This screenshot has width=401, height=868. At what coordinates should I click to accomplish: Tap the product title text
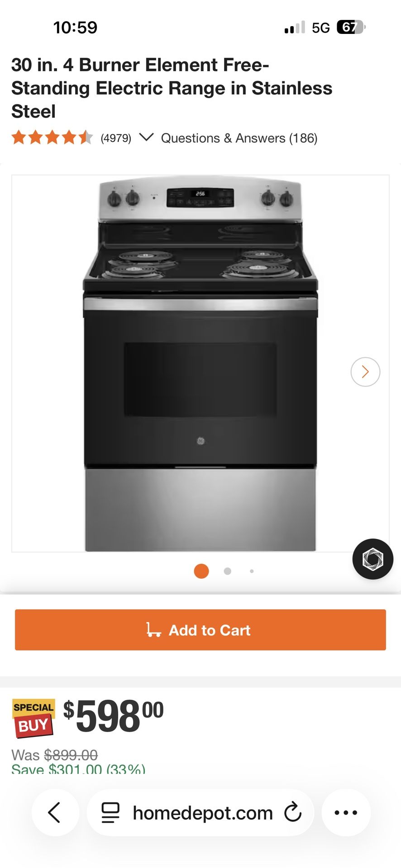click(x=172, y=88)
